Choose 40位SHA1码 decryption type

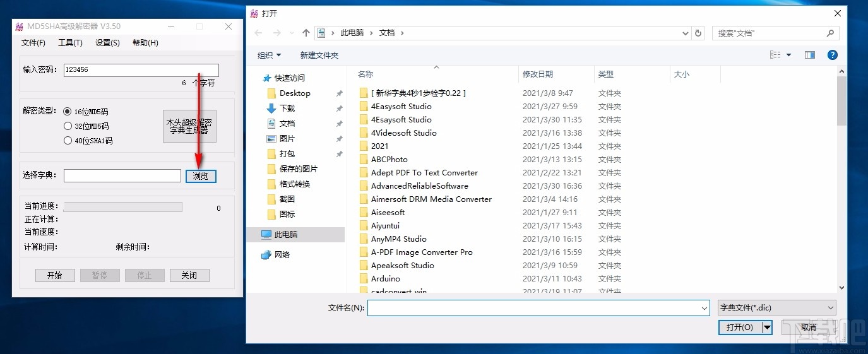[68, 141]
